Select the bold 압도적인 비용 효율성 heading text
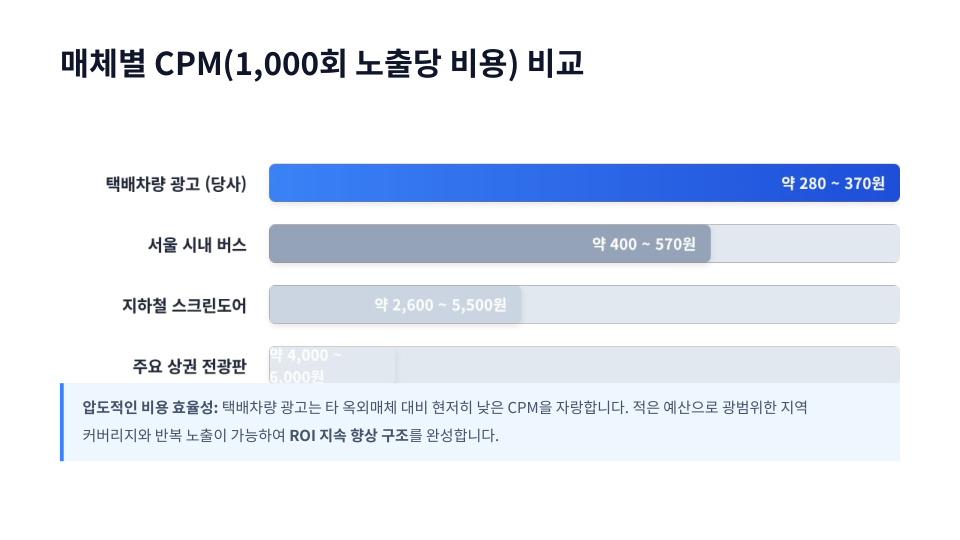960x540 pixels. (x=150, y=408)
